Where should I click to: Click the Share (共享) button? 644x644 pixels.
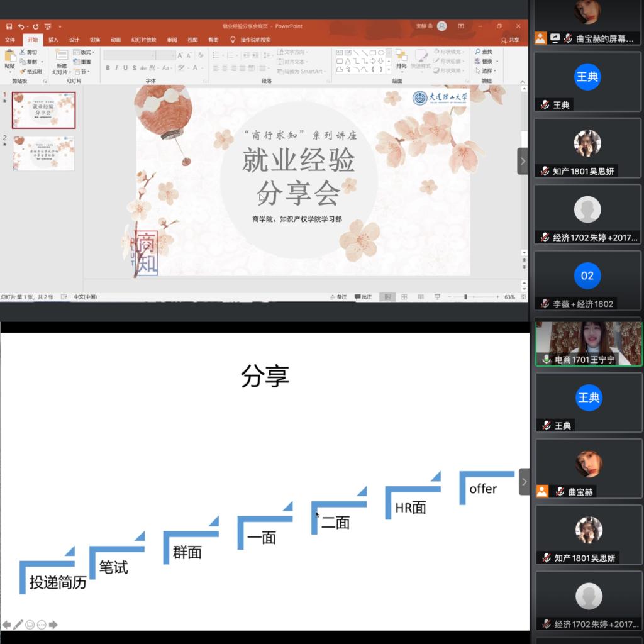pyautogui.click(x=510, y=40)
